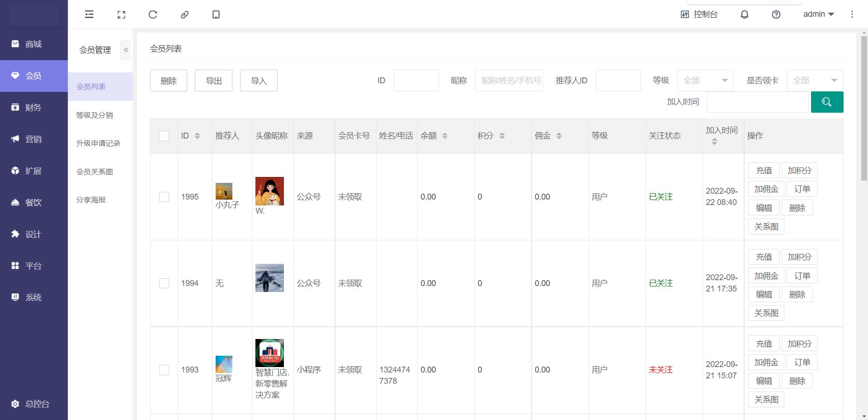Click the 加入时间 date input field
The image size is (868, 420).
(757, 102)
